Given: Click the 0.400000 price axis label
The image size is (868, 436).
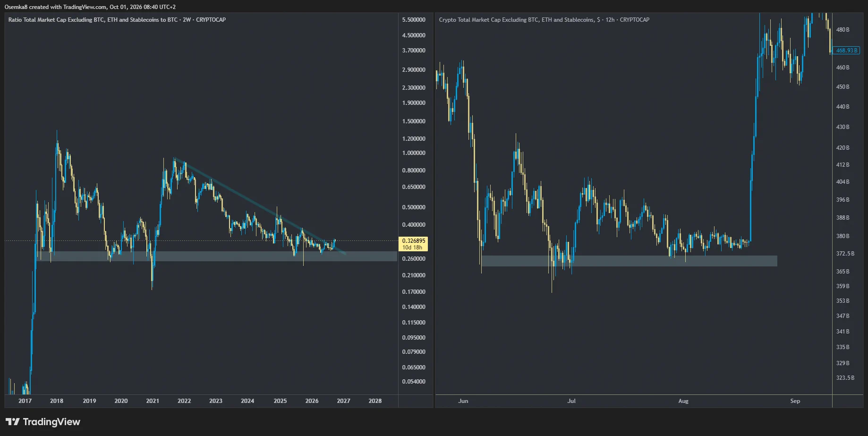Looking at the screenshot, I should (414, 225).
